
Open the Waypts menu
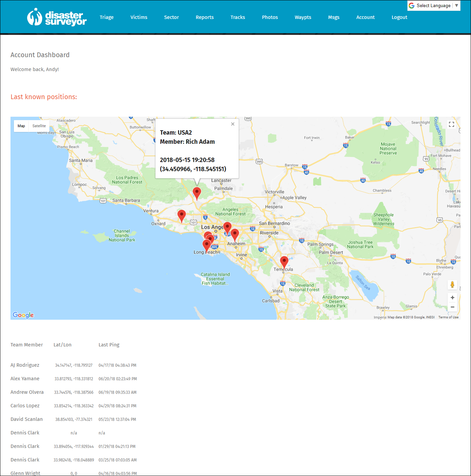click(x=303, y=17)
